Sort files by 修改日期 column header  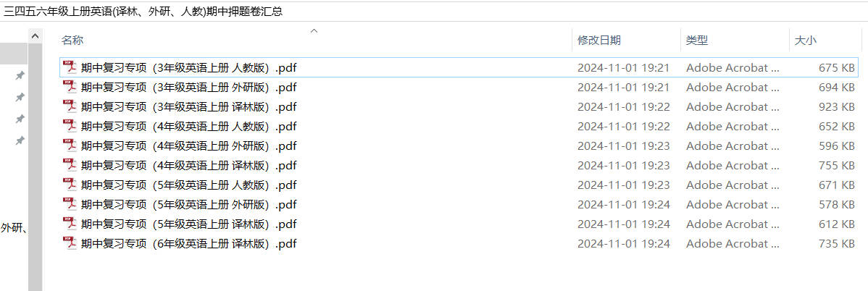(599, 41)
